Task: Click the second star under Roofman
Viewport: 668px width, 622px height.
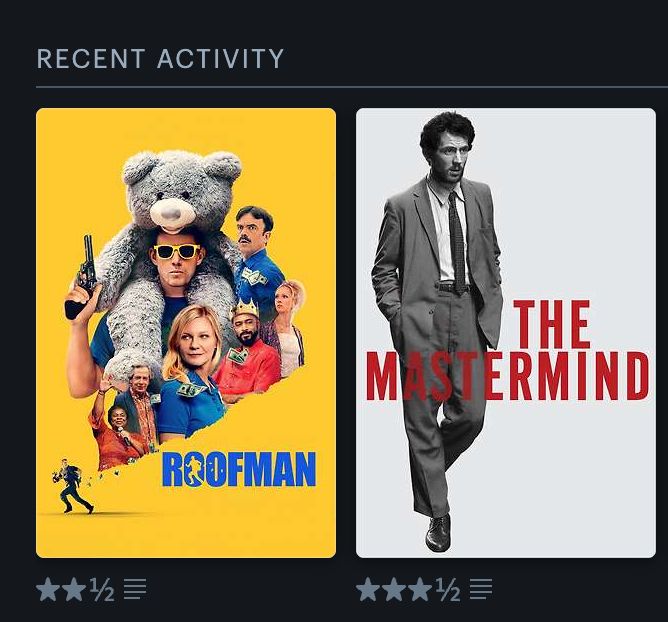Action: pyautogui.click(x=74, y=589)
